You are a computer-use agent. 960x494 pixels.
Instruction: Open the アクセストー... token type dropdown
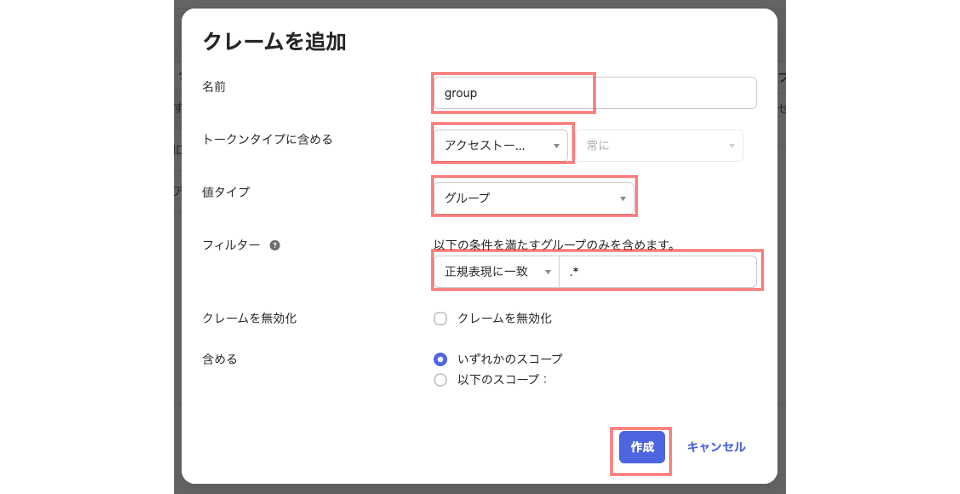coord(501,146)
